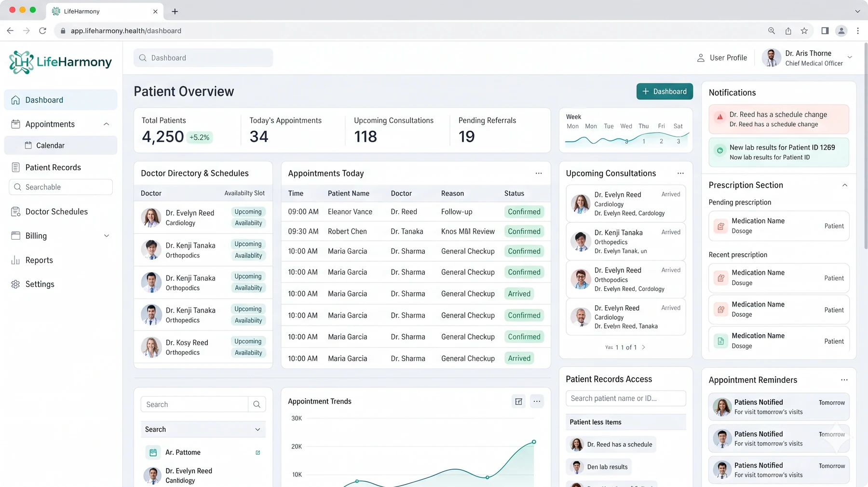Image resolution: width=868 pixels, height=487 pixels.
Task: Bookmark this page with star icon
Action: click(x=804, y=31)
